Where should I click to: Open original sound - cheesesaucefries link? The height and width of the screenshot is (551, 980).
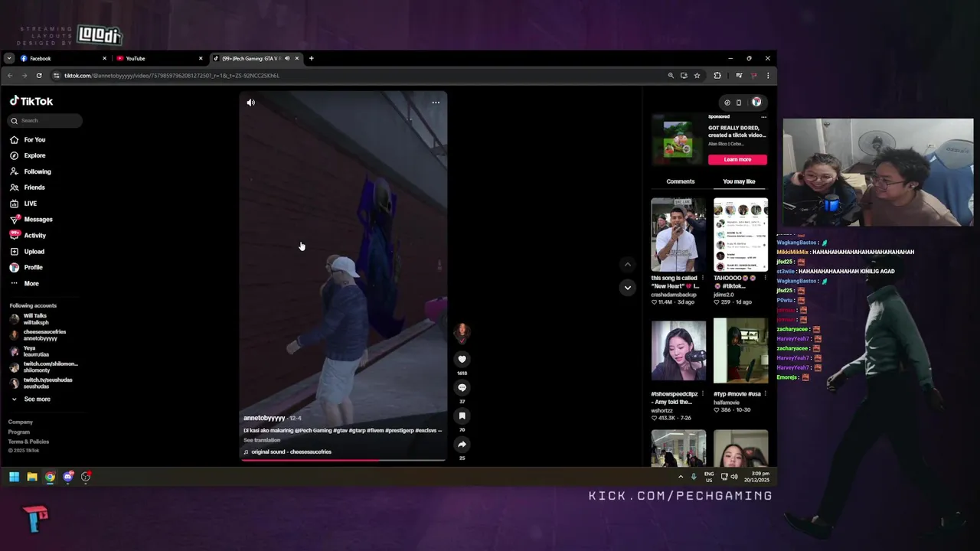click(291, 452)
